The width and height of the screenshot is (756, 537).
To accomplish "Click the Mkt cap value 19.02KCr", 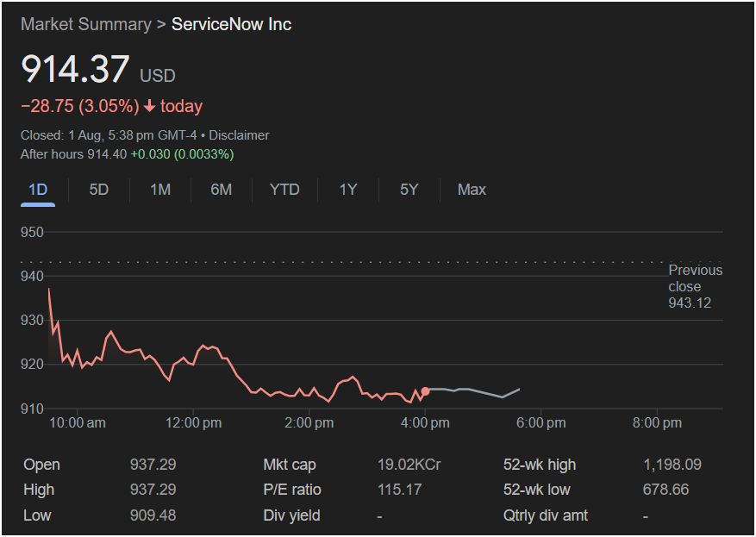I will point(409,465).
